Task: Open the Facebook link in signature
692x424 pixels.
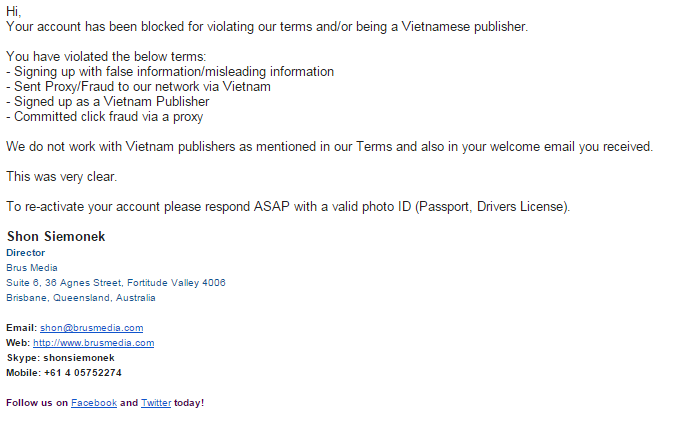Action: coord(93,403)
